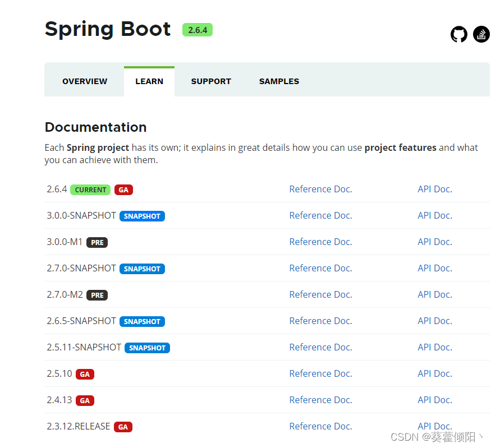Open API Doc. for 2.7.0-SNAPSHOT
This screenshot has width=491, height=448.
point(435,268)
